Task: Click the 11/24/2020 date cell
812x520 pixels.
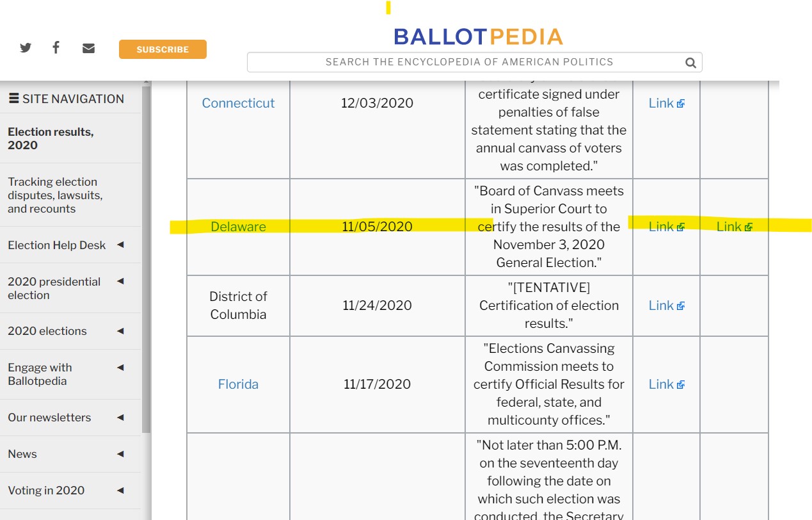Action: tap(377, 305)
